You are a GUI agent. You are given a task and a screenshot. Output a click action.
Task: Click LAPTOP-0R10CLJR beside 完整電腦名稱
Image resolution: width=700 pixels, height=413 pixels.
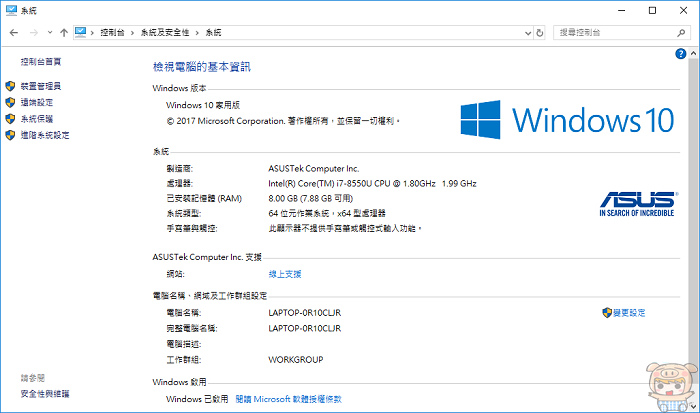coord(304,328)
